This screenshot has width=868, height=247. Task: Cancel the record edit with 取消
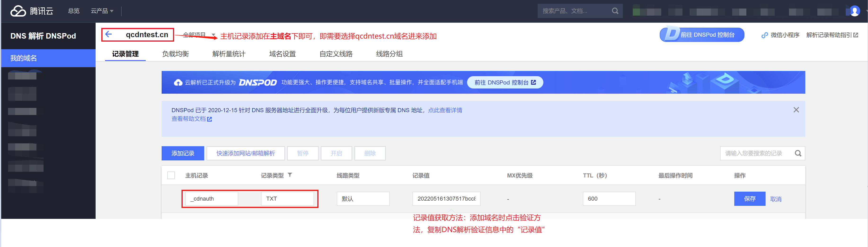coord(776,199)
